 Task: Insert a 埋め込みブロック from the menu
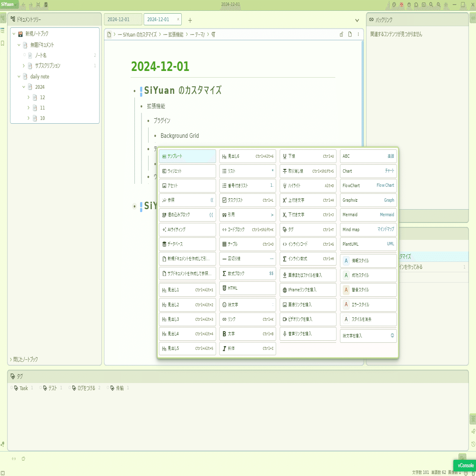click(187, 215)
